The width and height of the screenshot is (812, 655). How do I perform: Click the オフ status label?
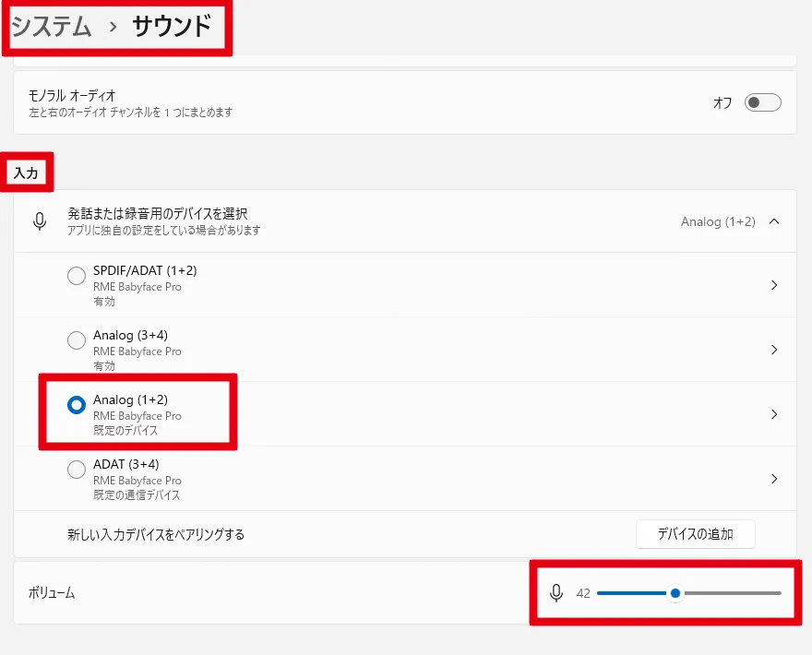click(722, 102)
